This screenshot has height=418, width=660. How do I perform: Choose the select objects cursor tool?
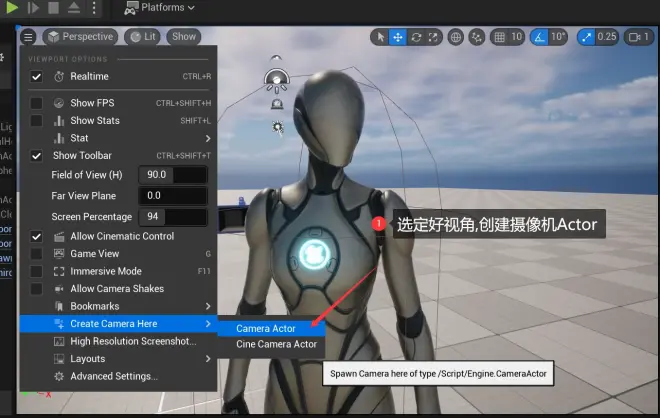coord(380,37)
